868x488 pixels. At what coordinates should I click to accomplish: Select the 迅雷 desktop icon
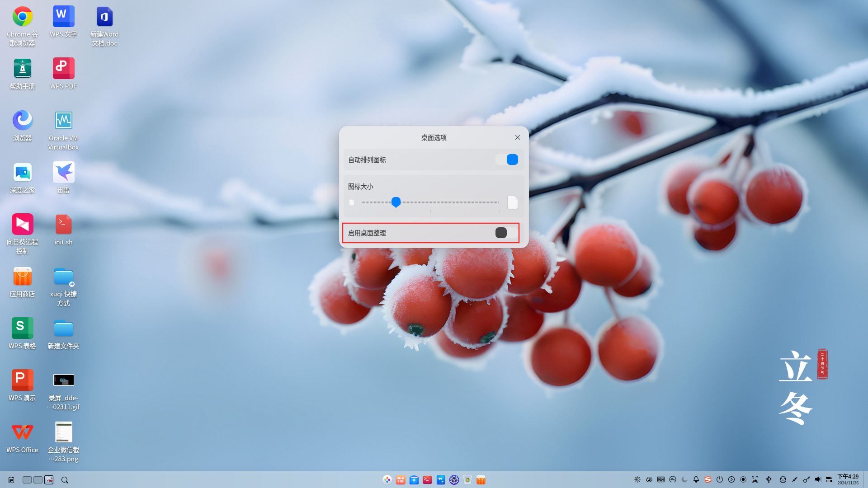[x=63, y=178]
